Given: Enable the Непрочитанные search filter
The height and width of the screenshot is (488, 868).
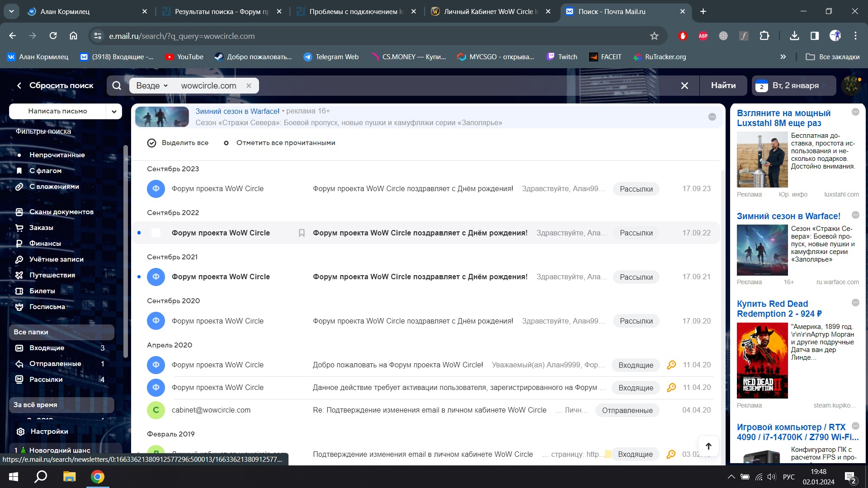Looking at the screenshot, I should (x=57, y=155).
